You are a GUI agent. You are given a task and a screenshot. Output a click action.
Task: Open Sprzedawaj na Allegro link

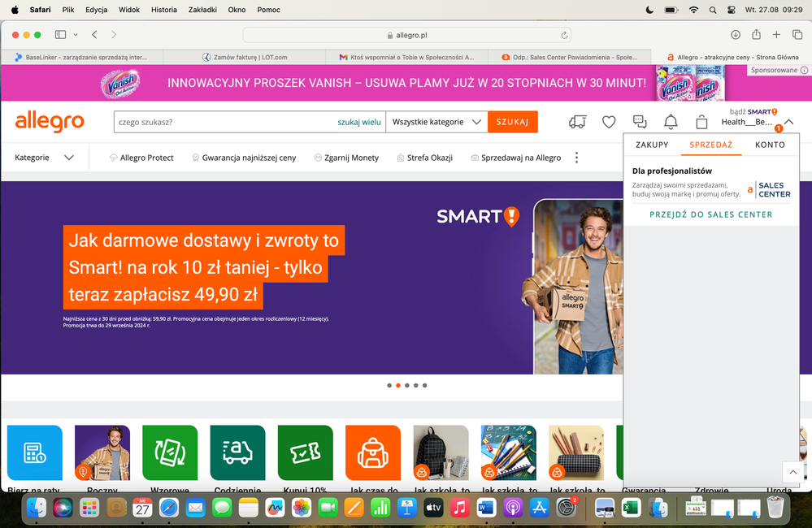click(516, 158)
